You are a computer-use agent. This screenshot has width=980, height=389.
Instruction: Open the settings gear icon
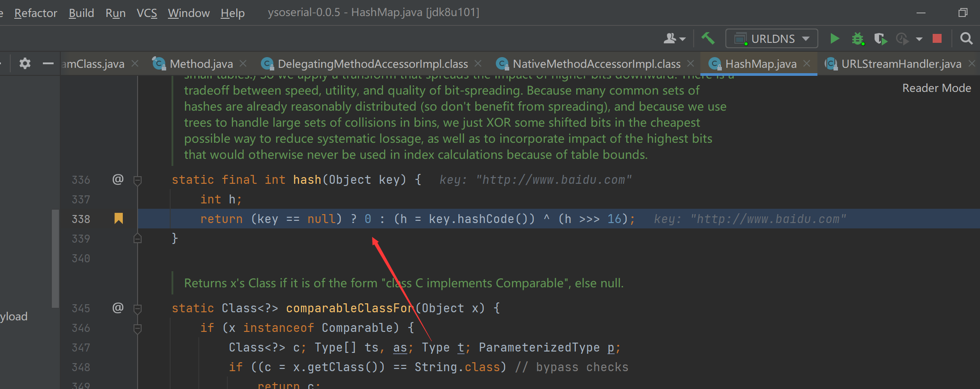tap(25, 63)
